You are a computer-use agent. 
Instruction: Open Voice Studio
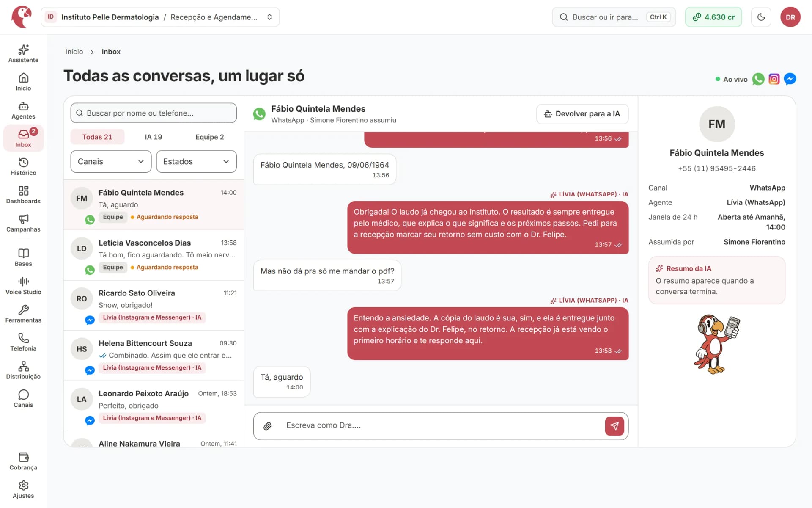[23, 286]
